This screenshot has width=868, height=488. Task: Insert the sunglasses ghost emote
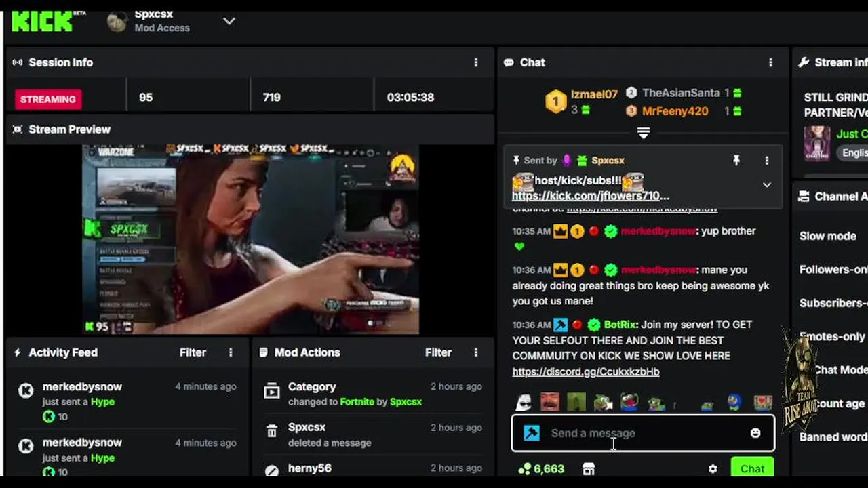pos(523,403)
